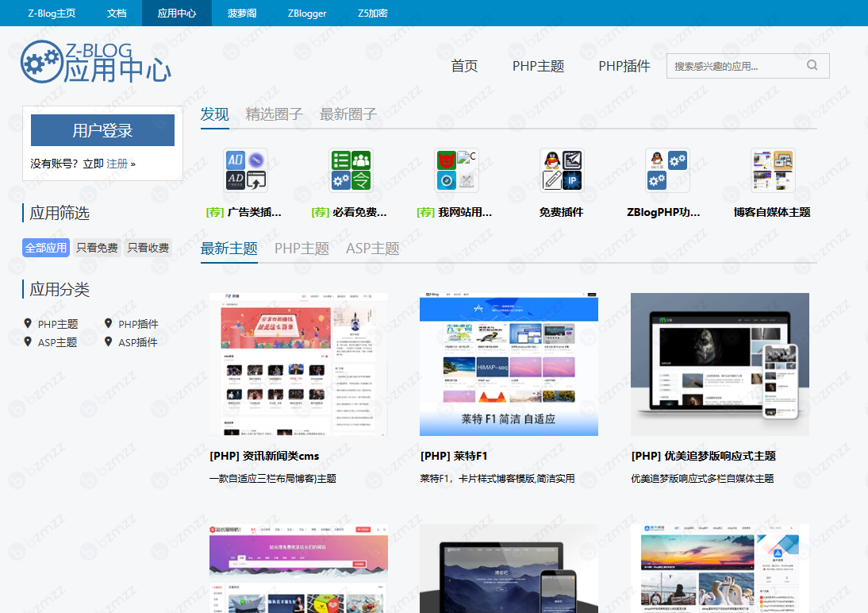Viewport: 868px width, 613px height.
Task: Open Z5加密 in the top bar
Action: pyautogui.click(x=373, y=13)
